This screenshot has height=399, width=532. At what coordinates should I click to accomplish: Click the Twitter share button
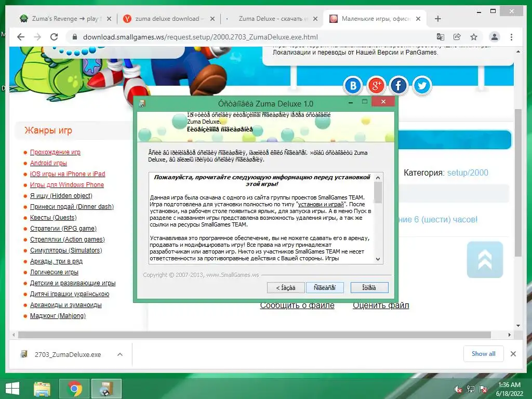[422, 86]
